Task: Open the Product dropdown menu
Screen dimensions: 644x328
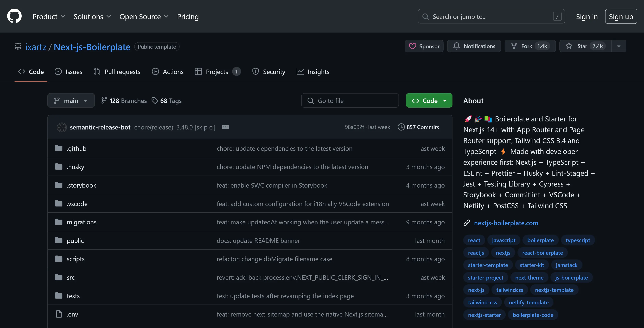Action: (x=49, y=16)
